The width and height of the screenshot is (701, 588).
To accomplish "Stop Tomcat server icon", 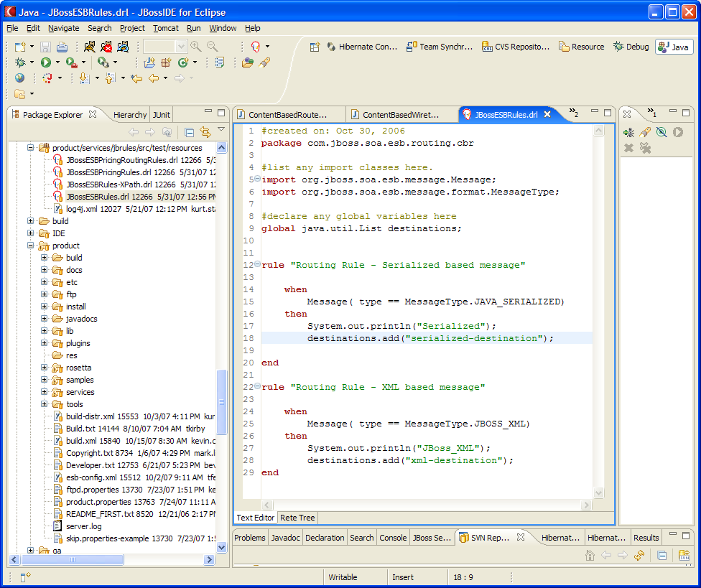I will pyautogui.click(x=106, y=47).
